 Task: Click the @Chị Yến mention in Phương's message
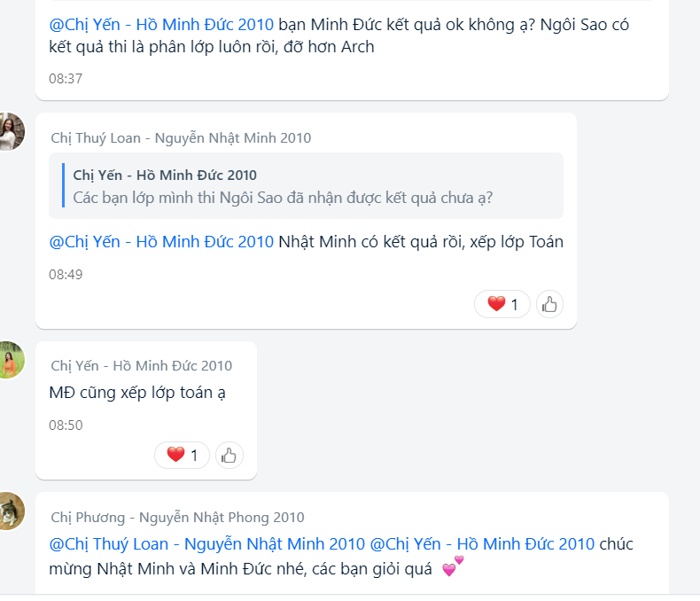point(482,543)
